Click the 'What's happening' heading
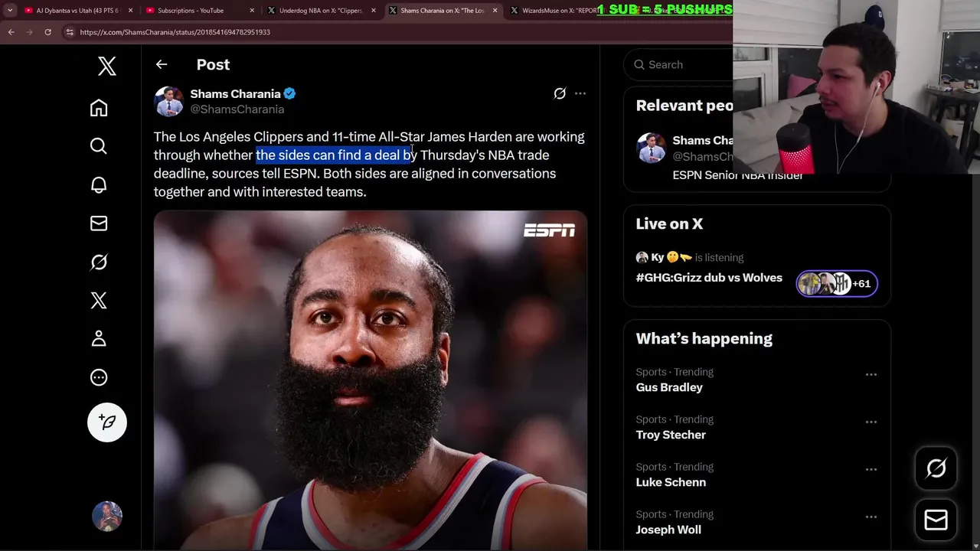 tap(704, 338)
